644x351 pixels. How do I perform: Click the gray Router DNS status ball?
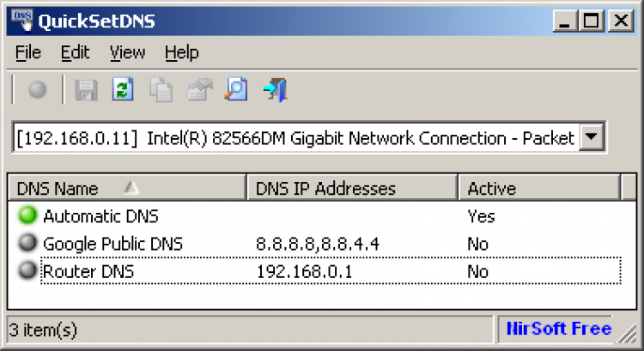pyautogui.click(x=30, y=271)
